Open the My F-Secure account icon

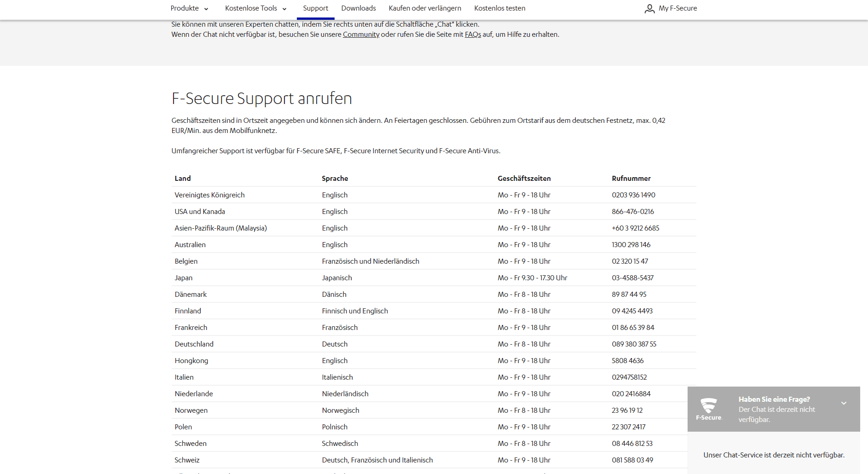pos(649,8)
